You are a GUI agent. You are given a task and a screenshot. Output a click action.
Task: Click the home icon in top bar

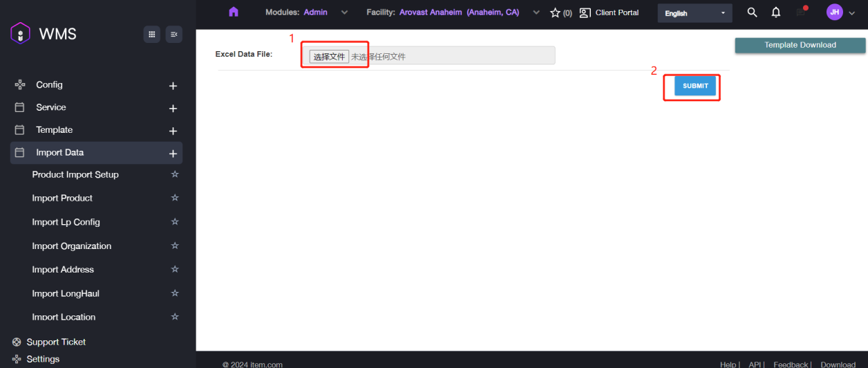tap(234, 12)
